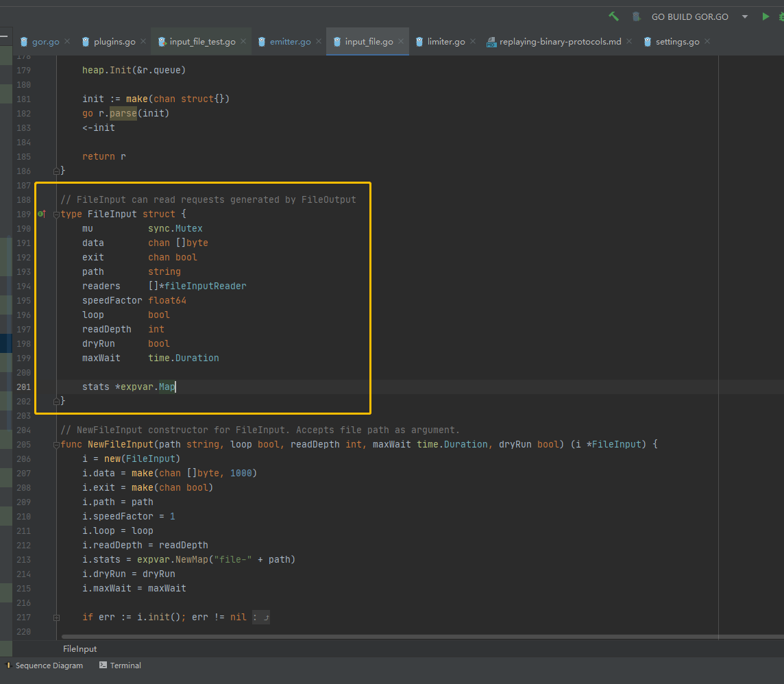
Task: Click the sync.Mutex type on line 190
Action: (175, 228)
